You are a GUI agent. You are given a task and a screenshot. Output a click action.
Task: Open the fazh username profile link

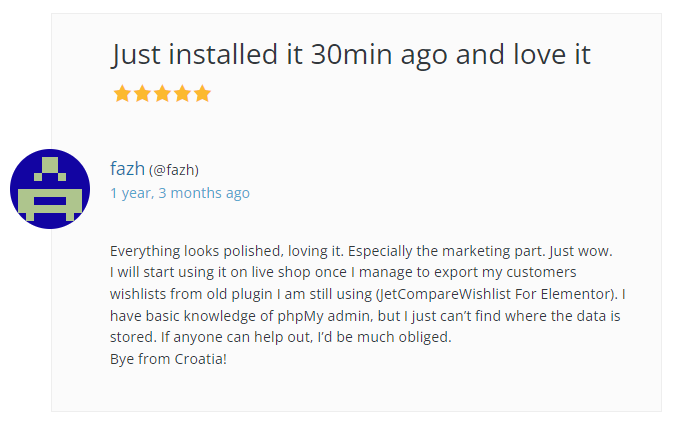[x=127, y=169]
